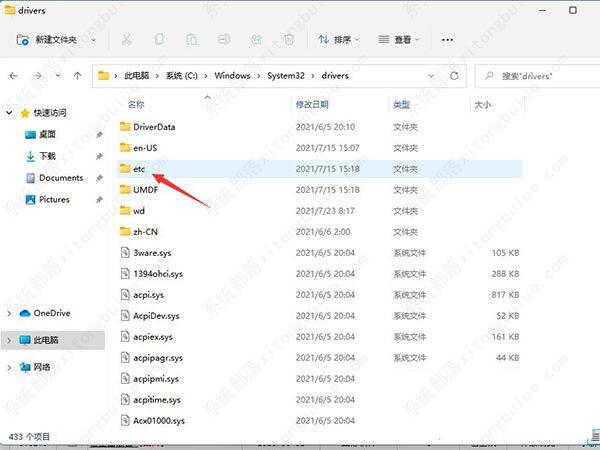
Task: Select the etc folder
Action: 140,169
